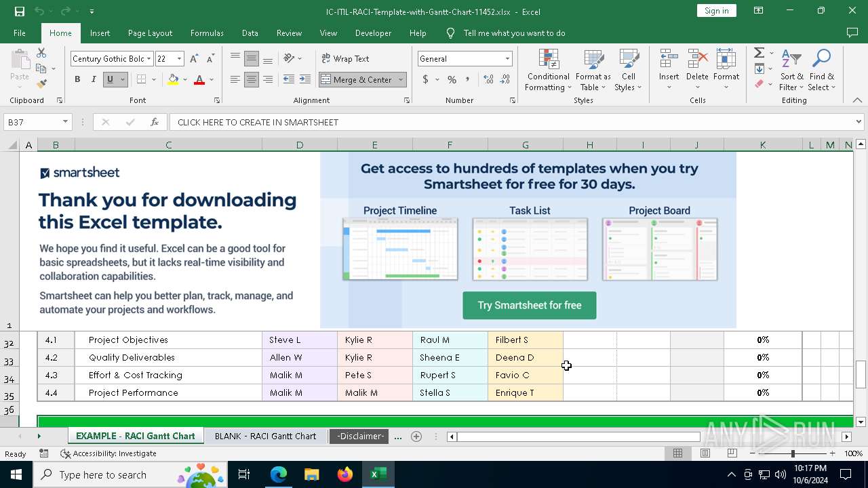868x488 pixels.
Task: Toggle Wrap Text for the cell
Action: click(x=345, y=59)
